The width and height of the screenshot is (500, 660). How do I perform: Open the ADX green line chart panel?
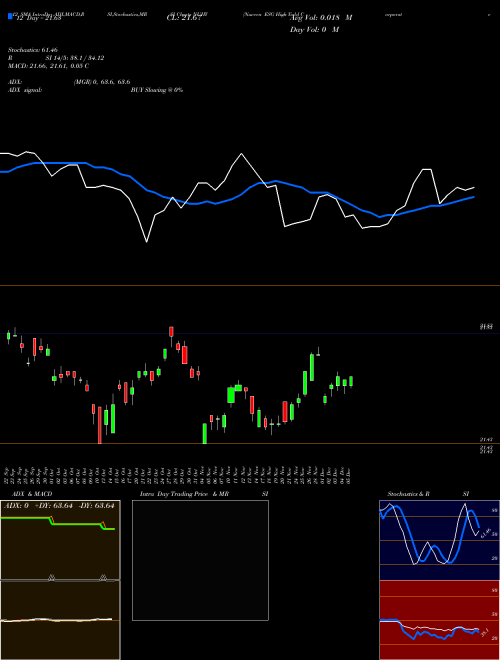[x=60, y=540]
